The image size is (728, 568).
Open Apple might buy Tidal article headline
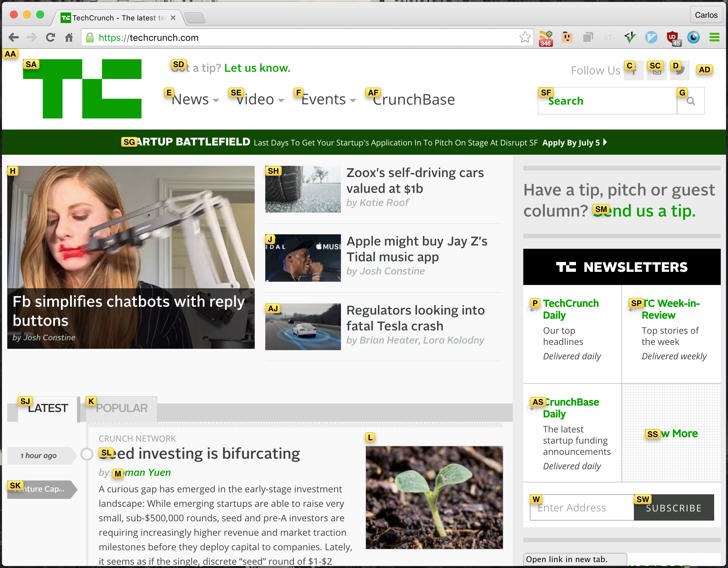click(x=417, y=249)
